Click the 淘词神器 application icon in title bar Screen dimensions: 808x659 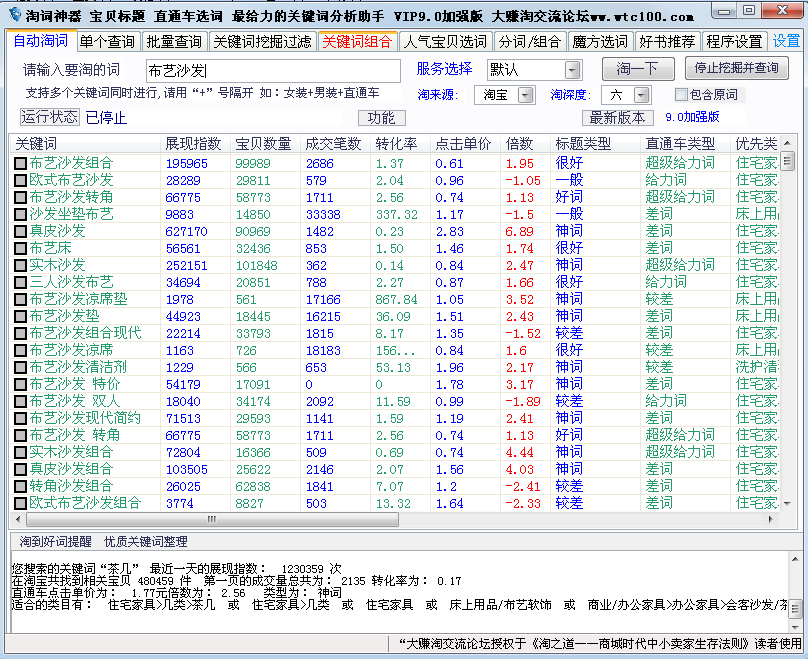click(13, 11)
